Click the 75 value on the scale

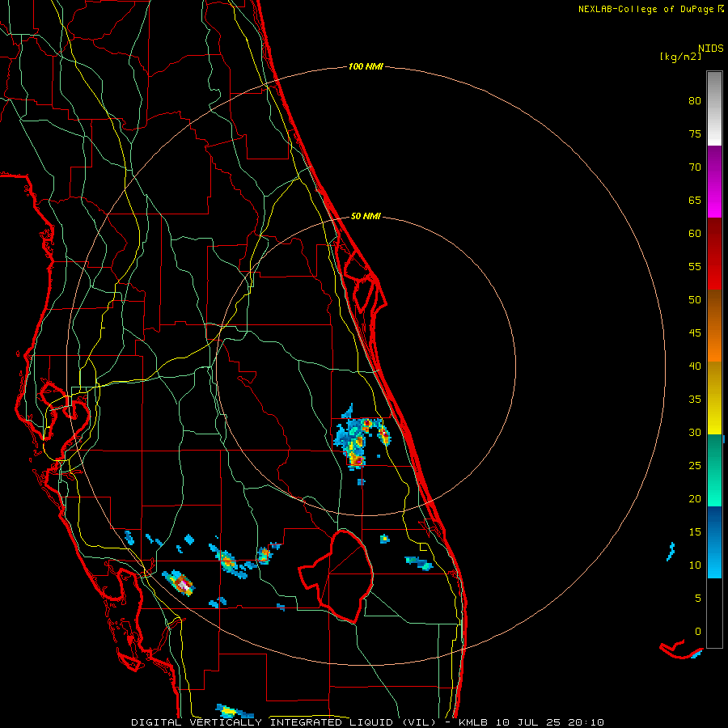click(x=695, y=134)
